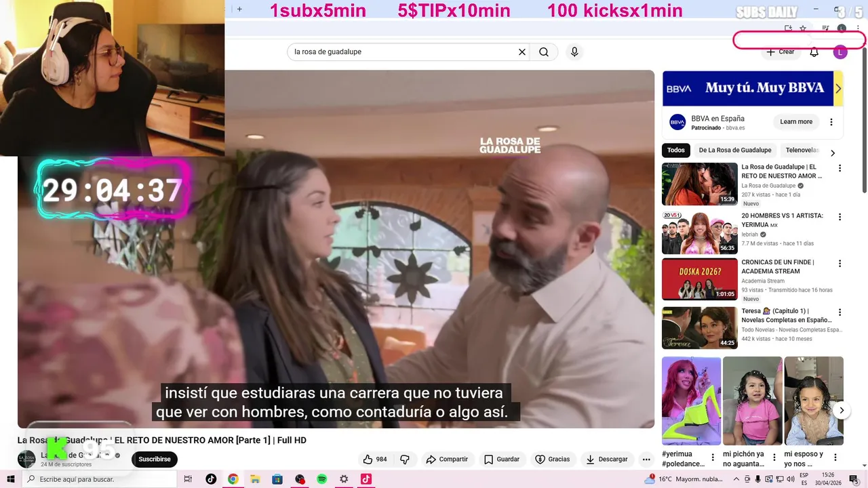Open the clock showing 15:26

[828, 479]
